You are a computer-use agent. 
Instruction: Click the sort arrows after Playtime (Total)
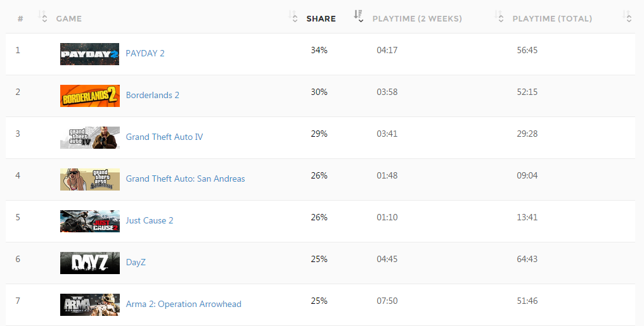tap(628, 18)
